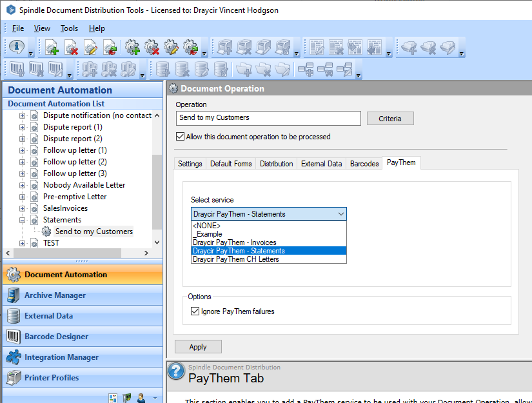
Task: Click the add document automation icon
Action: tap(52, 48)
